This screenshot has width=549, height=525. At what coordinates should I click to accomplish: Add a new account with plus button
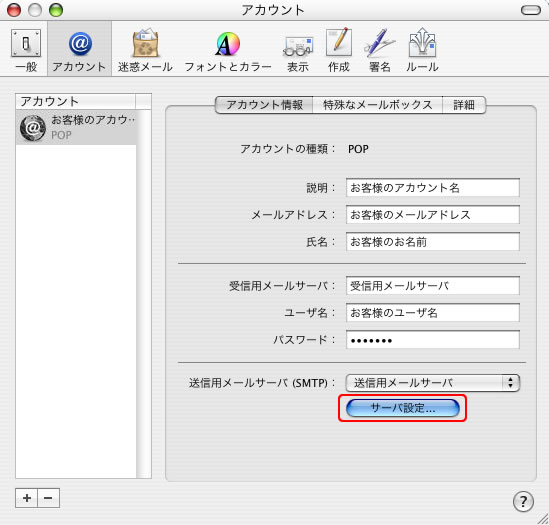pyautogui.click(x=27, y=498)
